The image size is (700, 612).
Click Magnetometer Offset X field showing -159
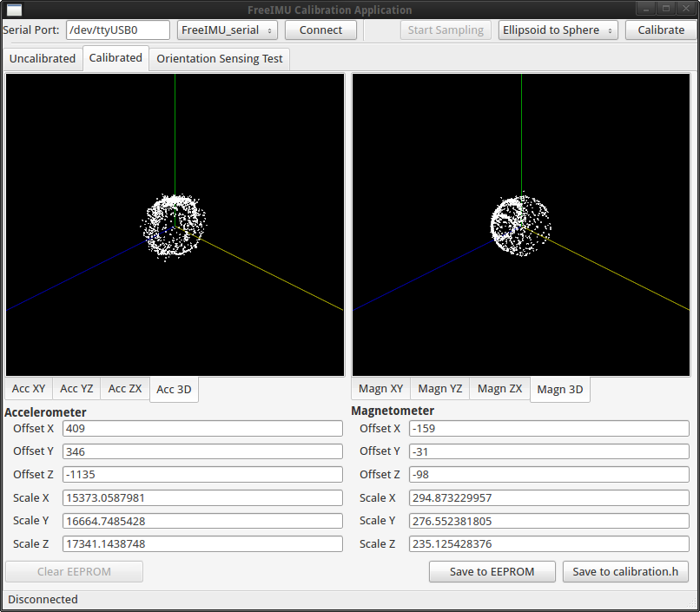coord(549,428)
